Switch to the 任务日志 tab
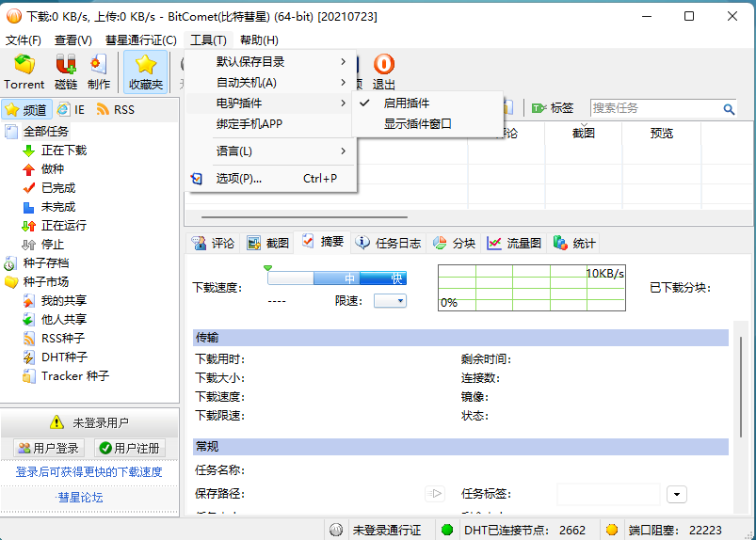Image resolution: width=756 pixels, height=540 pixels. coord(388,243)
